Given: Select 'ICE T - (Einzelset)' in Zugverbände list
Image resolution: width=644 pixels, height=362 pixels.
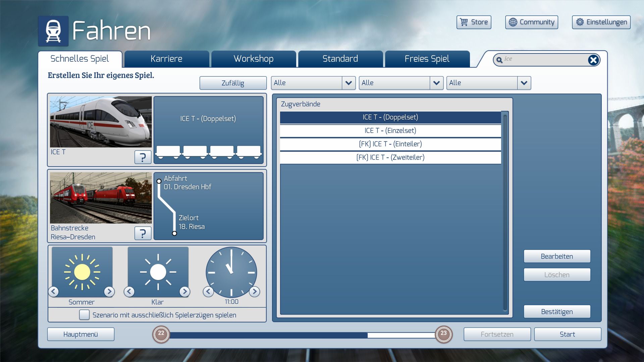Looking at the screenshot, I should 390,131.
